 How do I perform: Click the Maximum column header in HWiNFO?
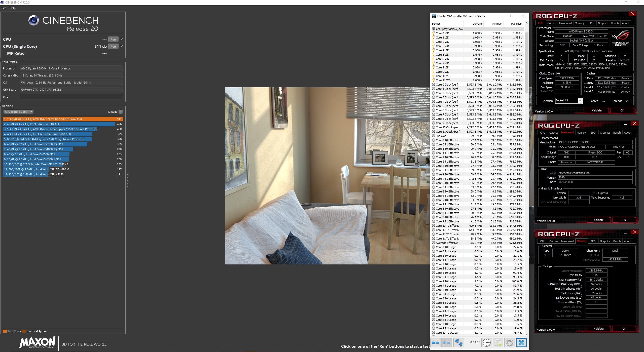pyautogui.click(x=514, y=24)
